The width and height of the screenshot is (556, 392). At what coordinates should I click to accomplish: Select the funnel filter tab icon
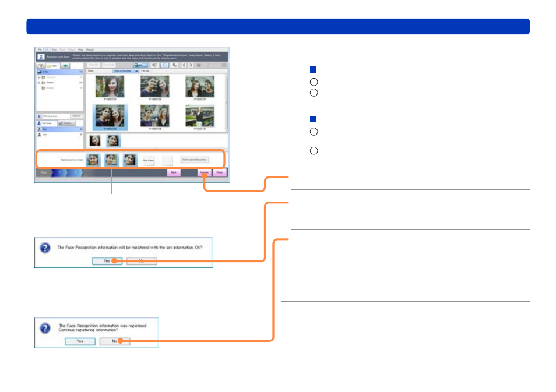pyautogui.click(x=41, y=66)
